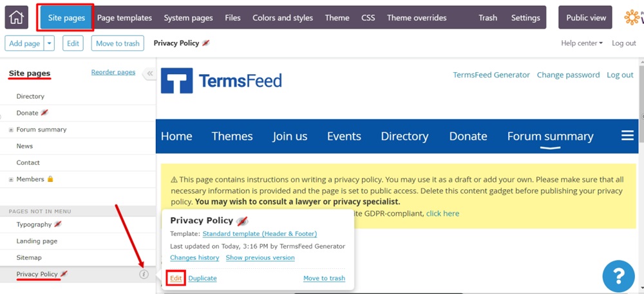The image size is (644, 294).
Task: Select the Contact page in the tree
Action: pyautogui.click(x=28, y=162)
